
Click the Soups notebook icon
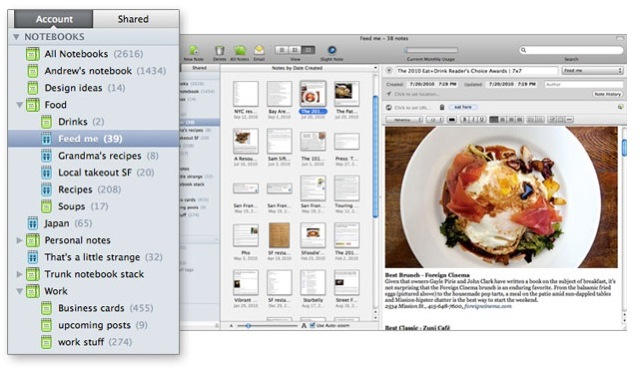[x=47, y=206]
